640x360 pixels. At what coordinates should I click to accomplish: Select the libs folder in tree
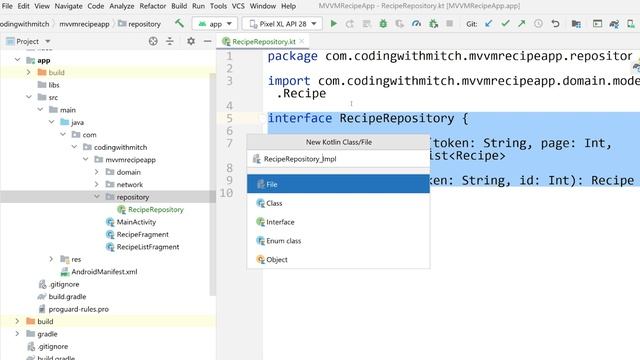click(x=53, y=84)
